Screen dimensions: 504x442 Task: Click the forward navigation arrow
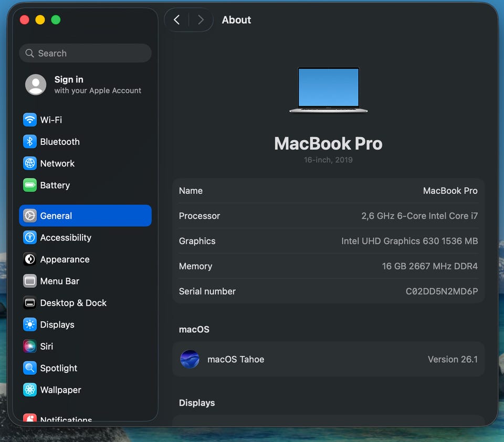pos(201,20)
